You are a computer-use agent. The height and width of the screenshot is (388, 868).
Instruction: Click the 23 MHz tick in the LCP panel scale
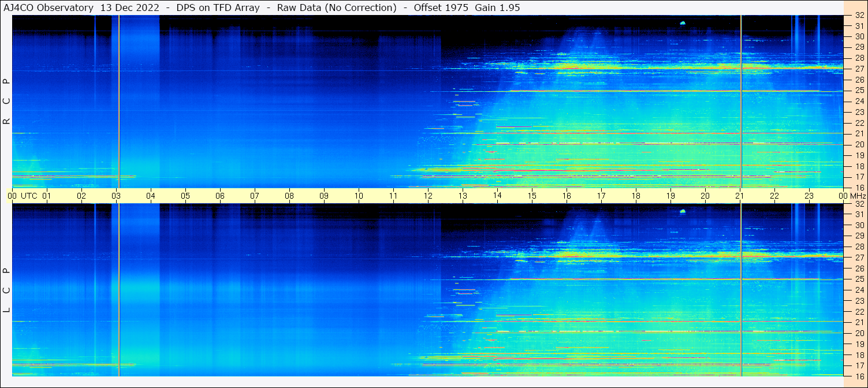(859, 301)
